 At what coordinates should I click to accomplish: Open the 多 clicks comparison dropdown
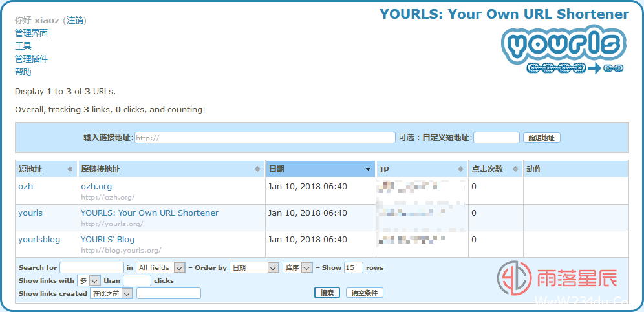click(89, 281)
